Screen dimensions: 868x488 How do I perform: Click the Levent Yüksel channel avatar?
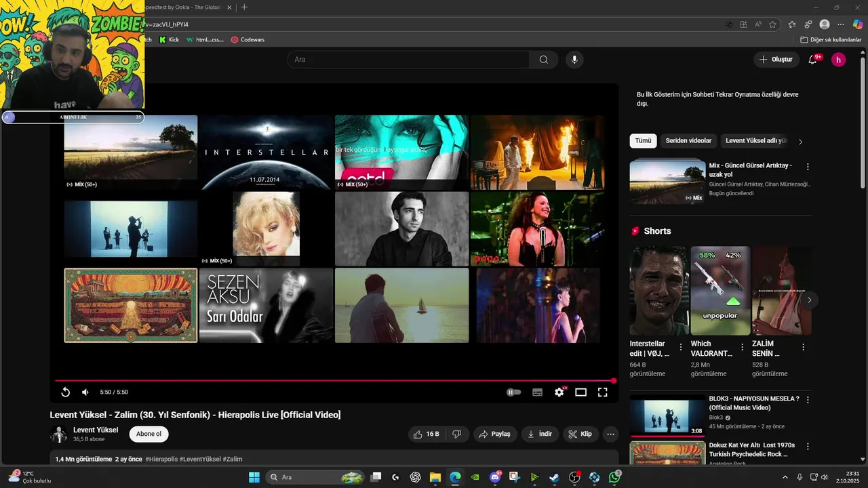click(59, 434)
